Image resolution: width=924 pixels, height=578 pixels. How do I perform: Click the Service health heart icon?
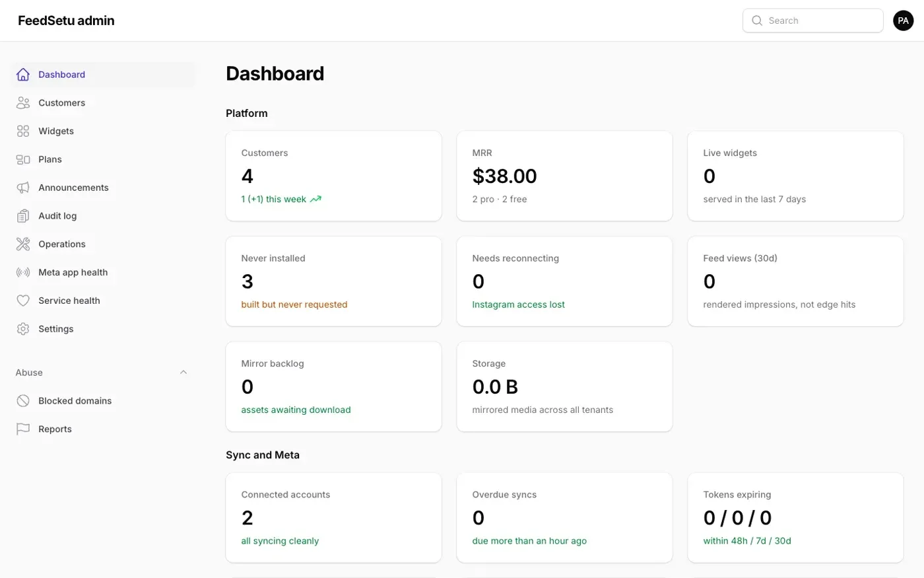[x=23, y=301]
